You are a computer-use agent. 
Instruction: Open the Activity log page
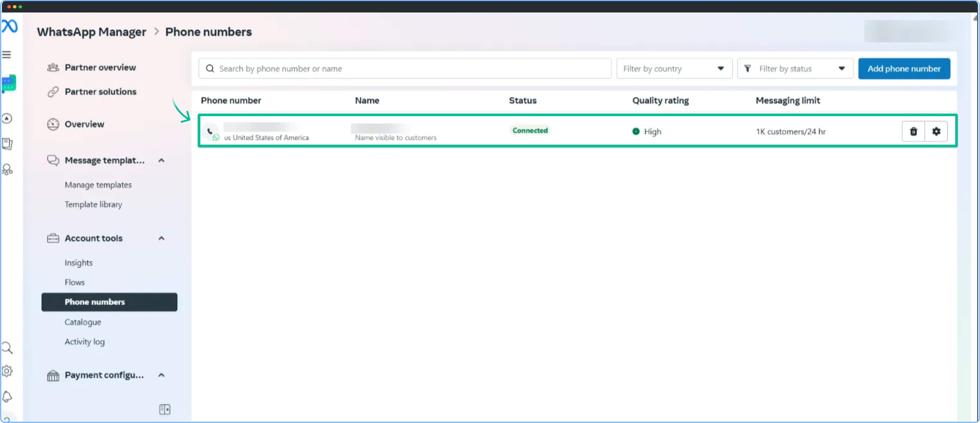84,342
